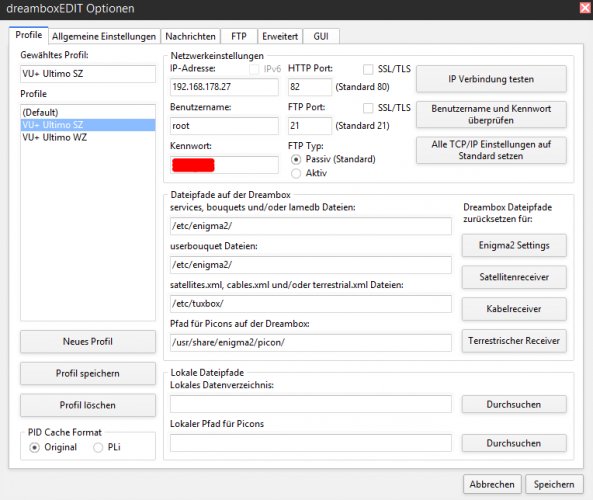The image size is (593, 500).
Task: Click the Gewähltes Profil name field
Action: [x=88, y=74]
